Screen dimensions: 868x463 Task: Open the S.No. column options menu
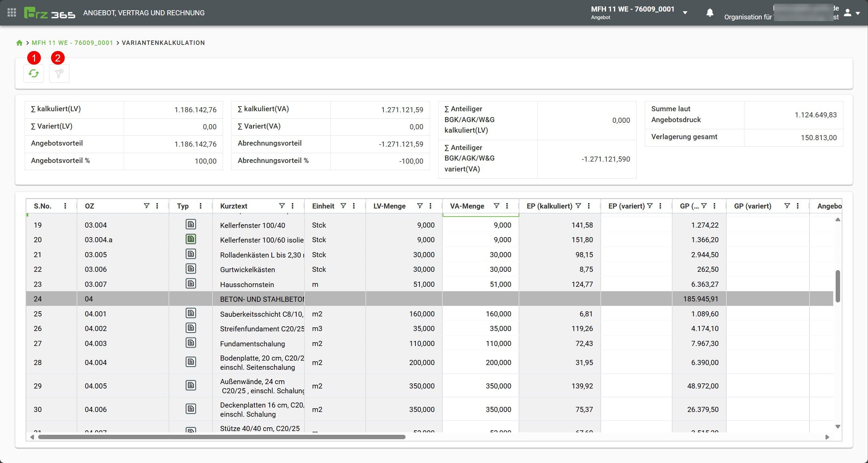pyautogui.click(x=65, y=206)
